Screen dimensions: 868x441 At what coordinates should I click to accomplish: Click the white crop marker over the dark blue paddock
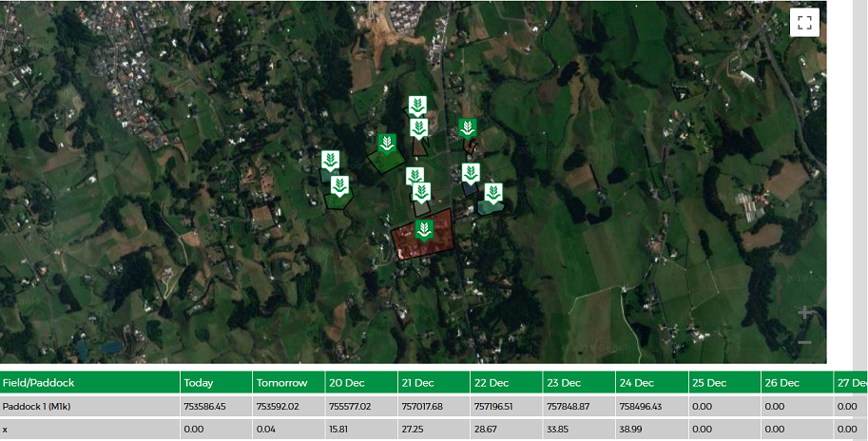point(471,174)
